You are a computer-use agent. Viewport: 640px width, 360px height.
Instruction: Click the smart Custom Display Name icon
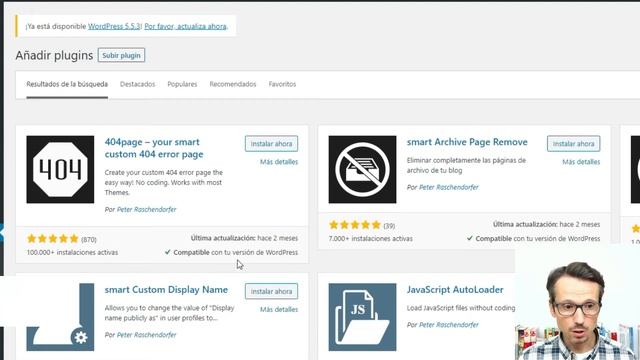pos(60,317)
